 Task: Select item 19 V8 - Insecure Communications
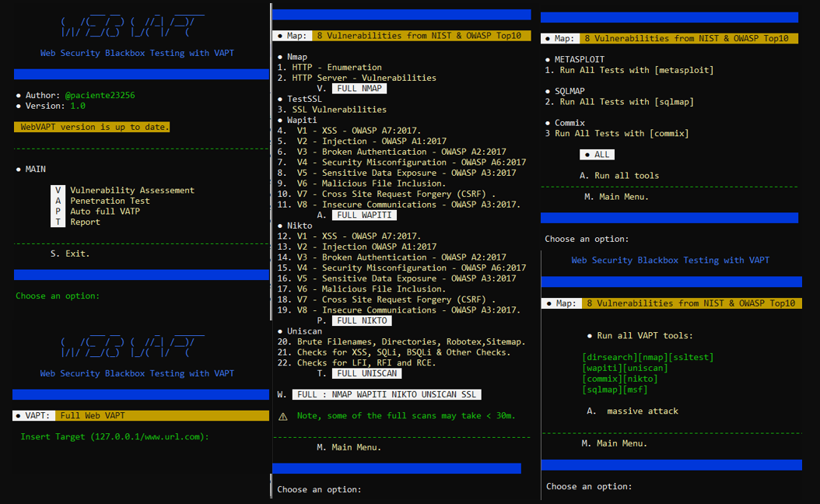pos(399,310)
